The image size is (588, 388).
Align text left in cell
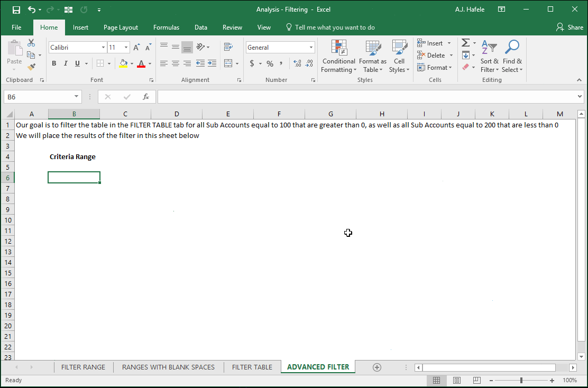pos(164,63)
